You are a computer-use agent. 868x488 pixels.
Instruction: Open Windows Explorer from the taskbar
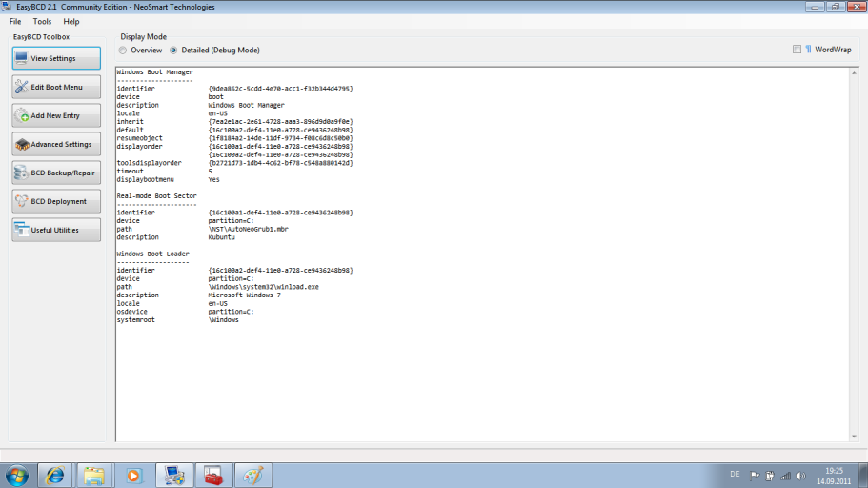pos(94,476)
